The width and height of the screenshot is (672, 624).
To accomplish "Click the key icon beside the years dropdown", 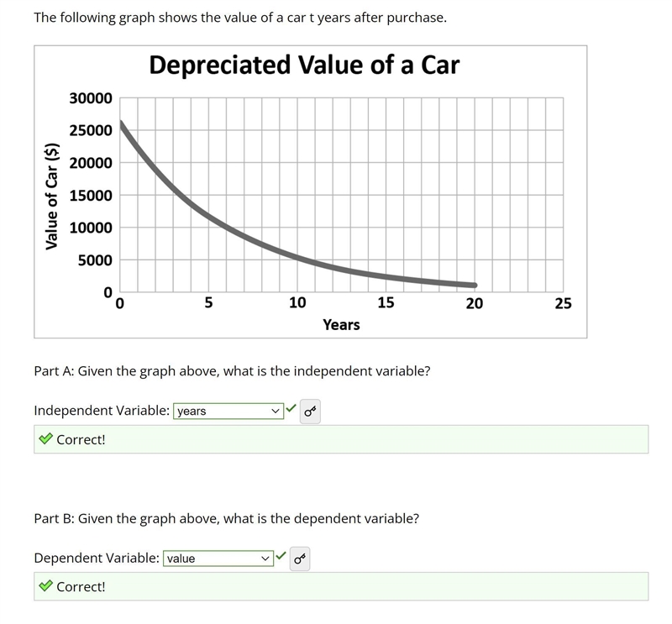I will [x=310, y=412].
